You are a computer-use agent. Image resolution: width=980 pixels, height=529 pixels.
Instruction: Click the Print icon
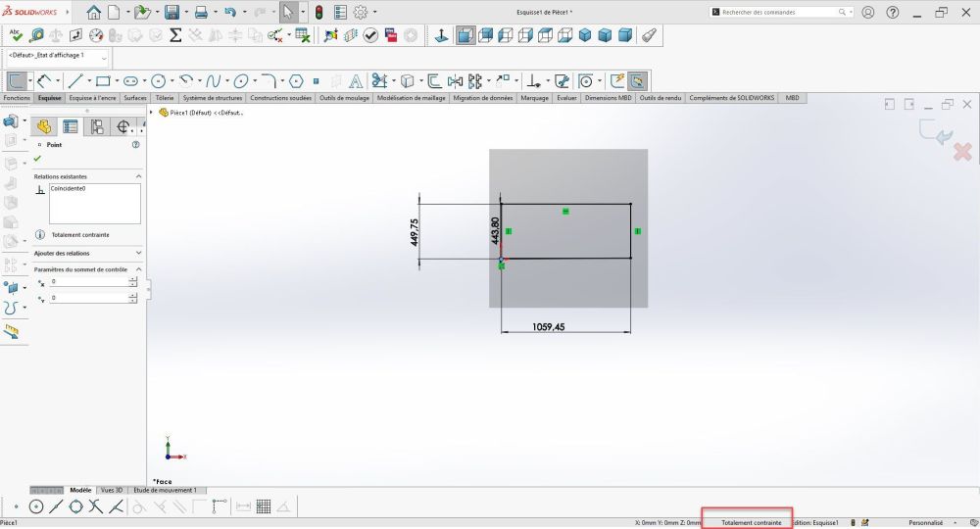(201, 12)
